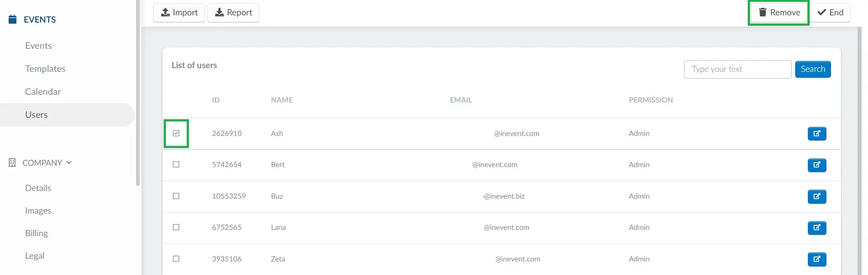The width and height of the screenshot is (868, 275).
Task: Click the Search button
Action: [812, 69]
